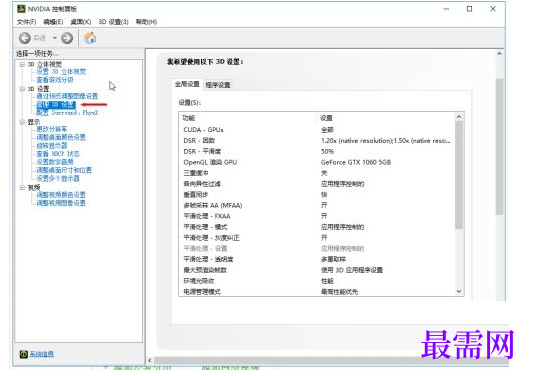
Task: Open 查看 HDCP 状态 task
Action: [58, 154]
